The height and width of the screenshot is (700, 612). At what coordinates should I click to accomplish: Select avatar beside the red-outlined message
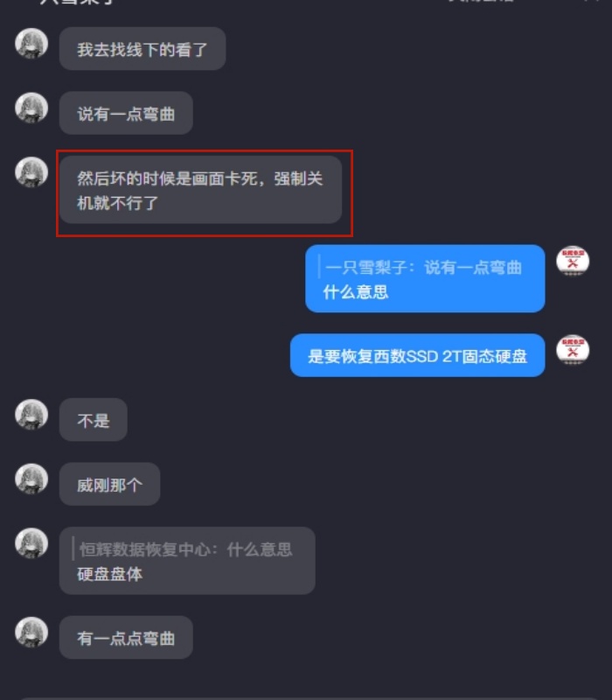pos(31,172)
